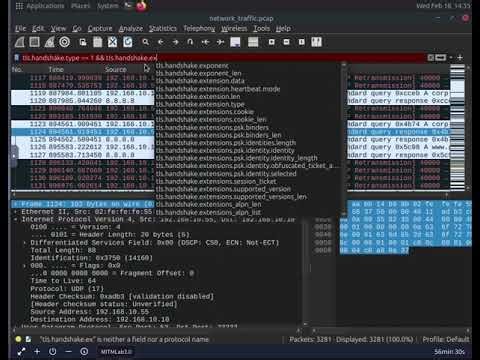This screenshot has height=360, width=480.
Task: Apply the display filter arrow button
Action: (x=441, y=58)
